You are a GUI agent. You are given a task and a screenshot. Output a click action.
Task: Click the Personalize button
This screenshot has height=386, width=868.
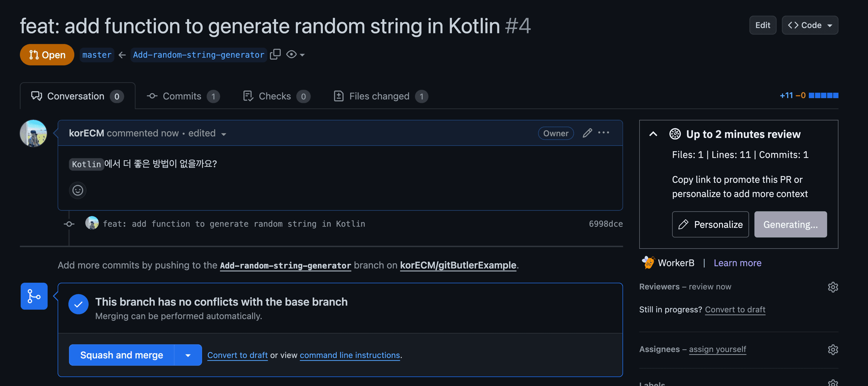pos(710,224)
